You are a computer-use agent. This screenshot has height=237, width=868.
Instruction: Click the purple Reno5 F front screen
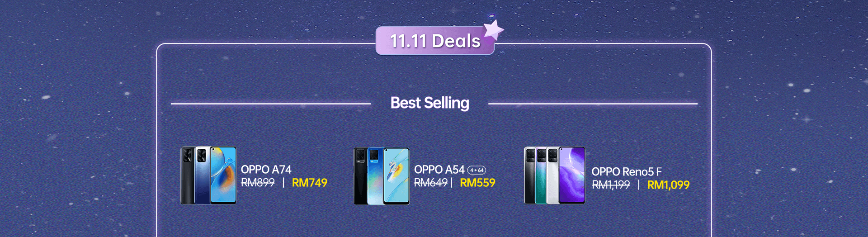point(572,175)
